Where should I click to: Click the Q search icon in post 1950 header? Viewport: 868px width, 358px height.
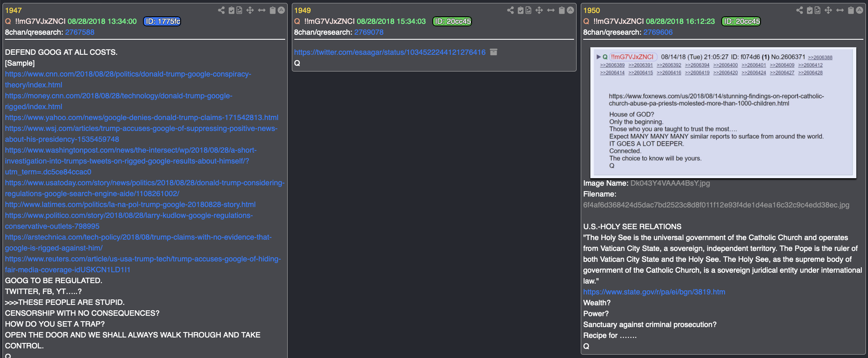point(586,21)
